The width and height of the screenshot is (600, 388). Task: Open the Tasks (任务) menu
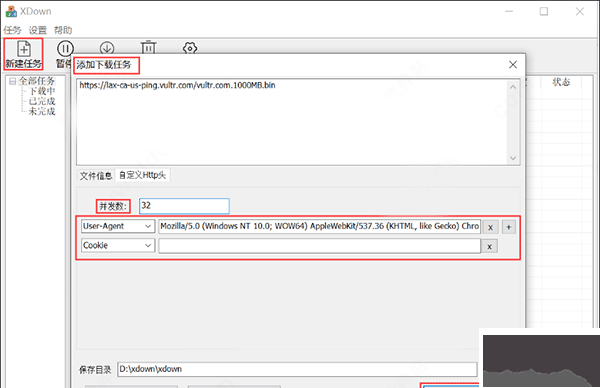pos(12,30)
